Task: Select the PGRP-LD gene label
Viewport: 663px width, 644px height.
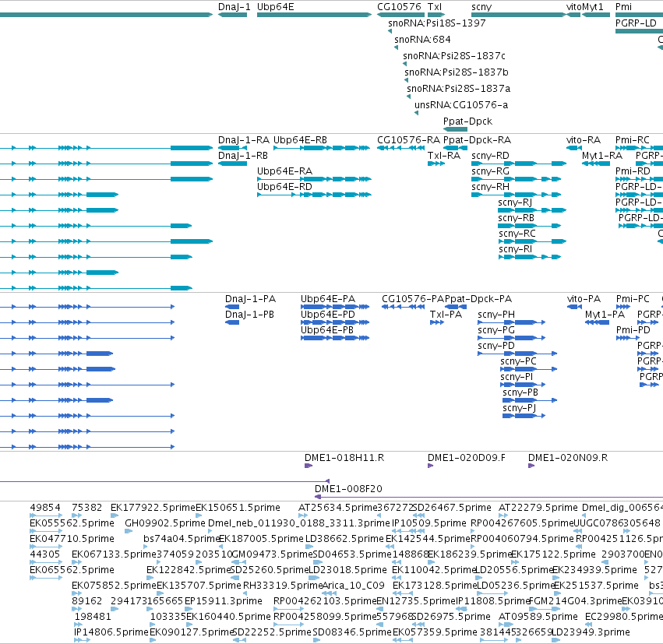Action: tap(636, 23)
